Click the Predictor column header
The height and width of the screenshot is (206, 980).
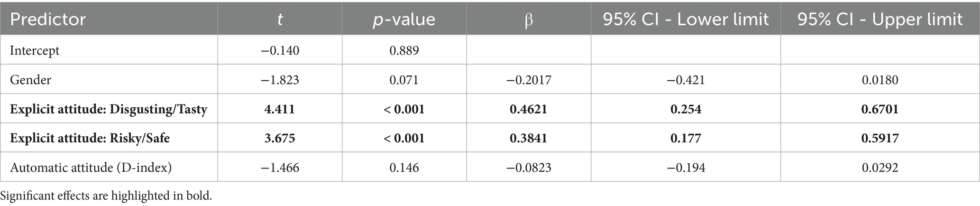[x=48, y=19]
